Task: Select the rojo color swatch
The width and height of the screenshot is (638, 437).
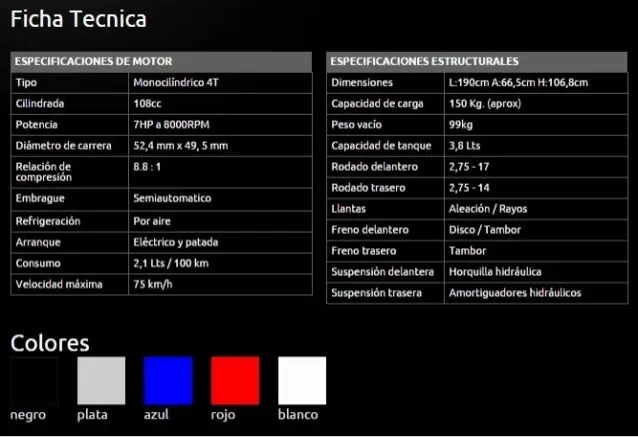Action: 235,380
